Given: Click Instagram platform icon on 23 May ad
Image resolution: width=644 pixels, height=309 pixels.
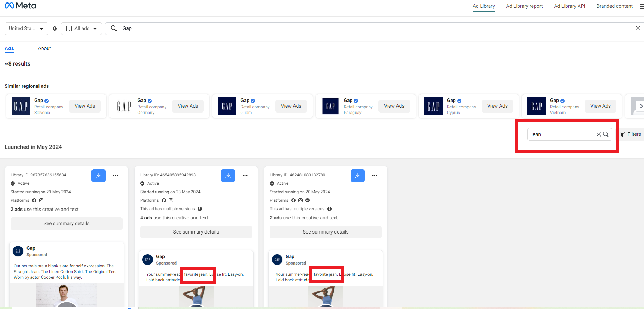Looking at the screenshot, I should (x=171, y=200).
